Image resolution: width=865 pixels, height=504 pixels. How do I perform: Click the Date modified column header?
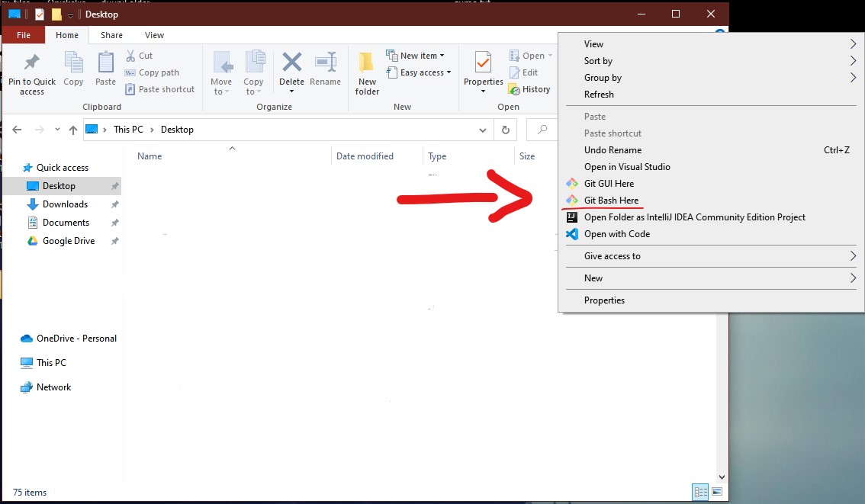[365, 156]
